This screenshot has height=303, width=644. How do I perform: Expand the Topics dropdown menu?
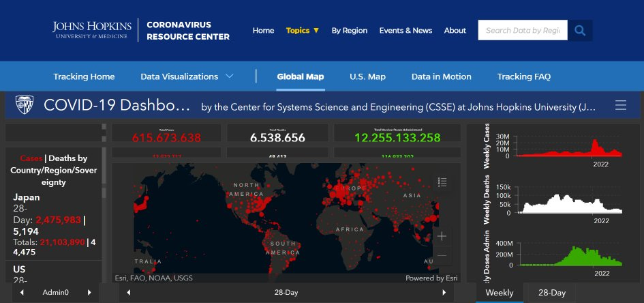[x=303, y=31]
